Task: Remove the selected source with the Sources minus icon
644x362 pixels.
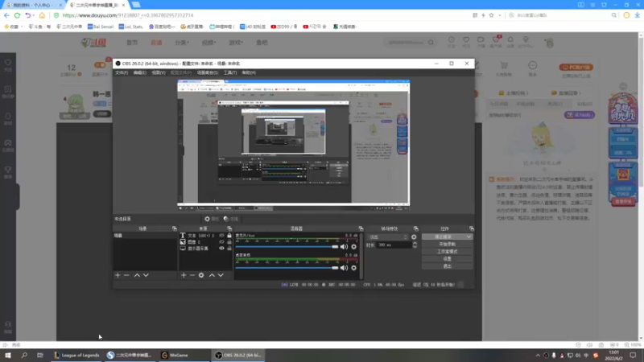Action: [x=192, y=275]
